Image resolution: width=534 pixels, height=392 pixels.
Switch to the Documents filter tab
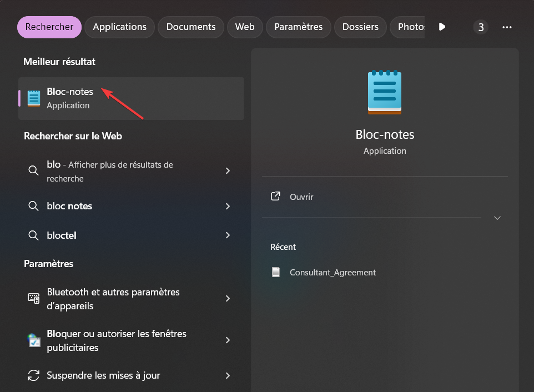point(191,27)
